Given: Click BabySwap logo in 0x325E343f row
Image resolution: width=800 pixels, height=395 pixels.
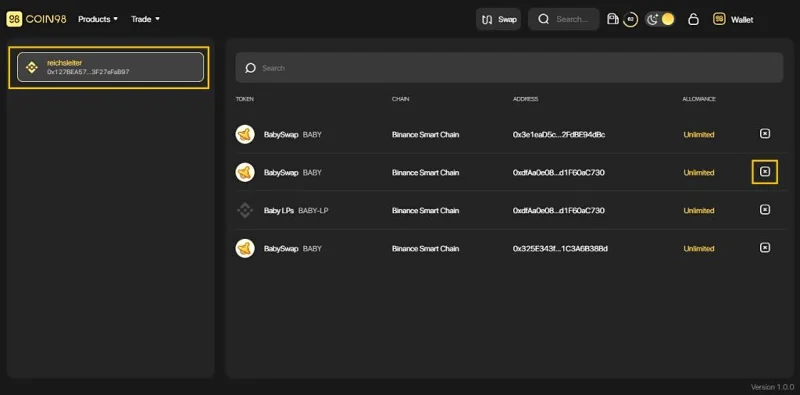Looking at the screenshot, I should (245, 249).
